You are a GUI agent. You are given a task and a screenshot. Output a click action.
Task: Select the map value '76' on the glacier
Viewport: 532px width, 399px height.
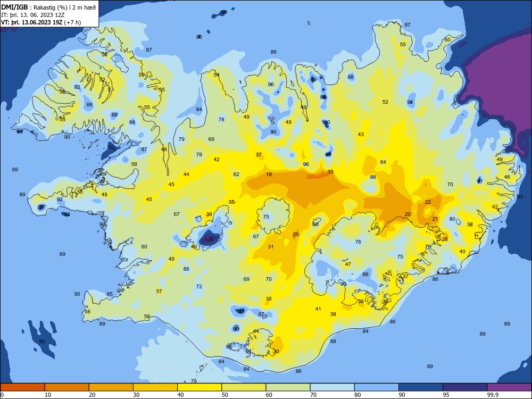click(x=358, y=242)
